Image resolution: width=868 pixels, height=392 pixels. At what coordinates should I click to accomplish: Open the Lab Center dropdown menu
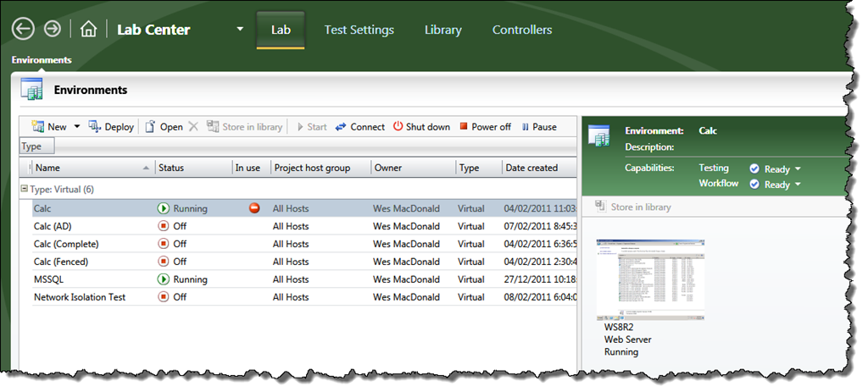[240, 30]
